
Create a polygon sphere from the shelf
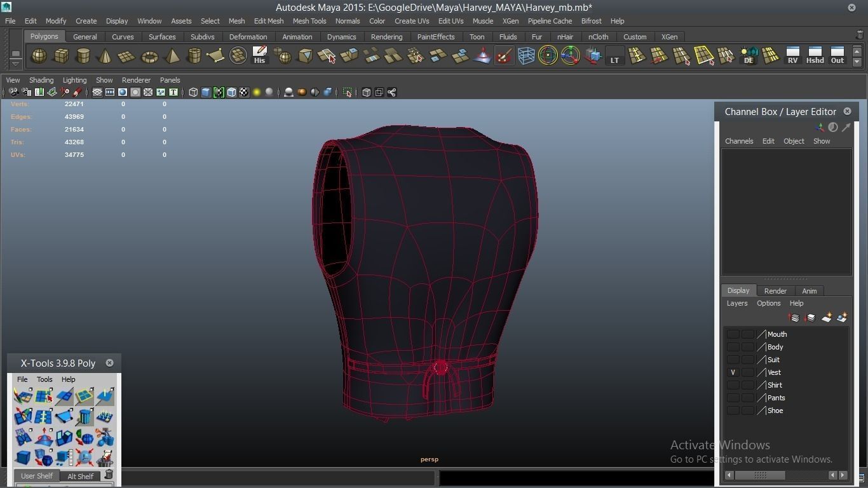point(39,56)
